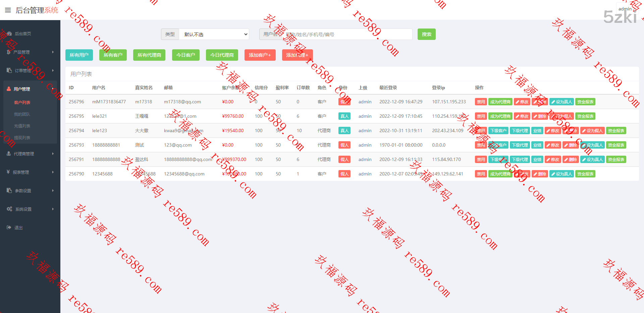Click the 真人 badge in row lele321
Viewport: 644px width, 313px height.
tap(344, 116)
